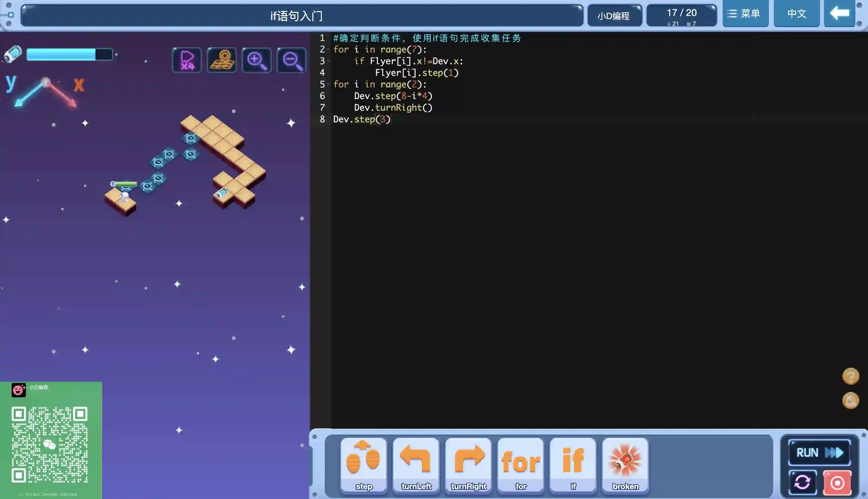868x499 pixels.
Task: Insert the turnLeft command block
Action: point(416,464)
